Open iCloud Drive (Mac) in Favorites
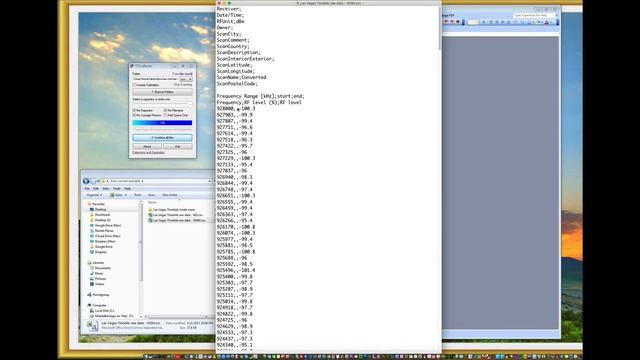The height and width of the screenshot is (360, 640). tap(107, 236)
